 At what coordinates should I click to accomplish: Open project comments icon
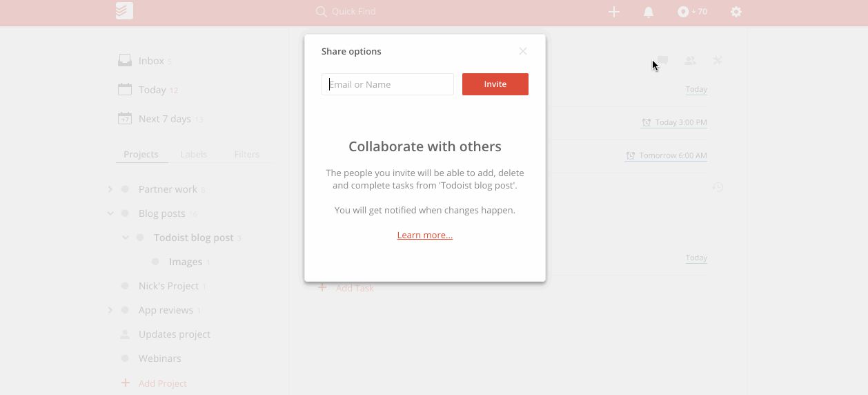pos(662,61)
